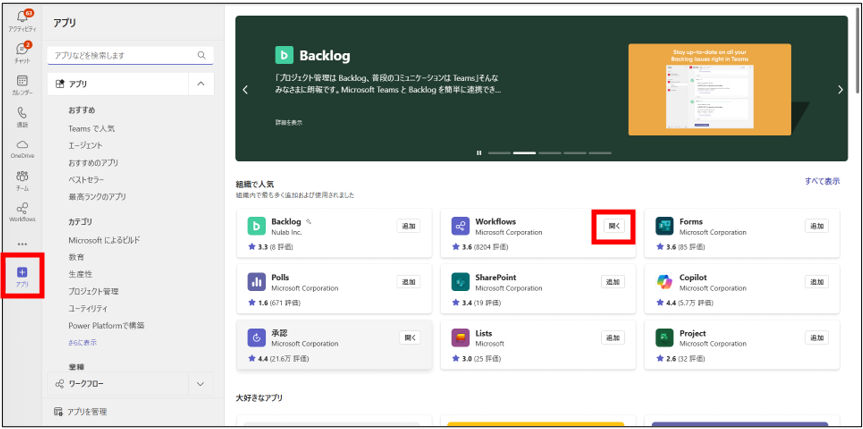Collapse the アプリ section chevron
Image resolution: width=863 pixels, height=429 pixels.
pos(201,84)
